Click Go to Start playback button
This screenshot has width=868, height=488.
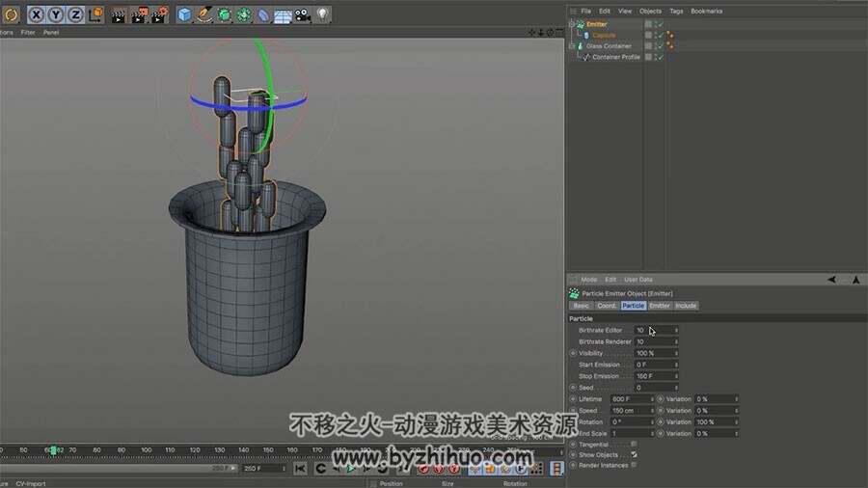(300, 469)
